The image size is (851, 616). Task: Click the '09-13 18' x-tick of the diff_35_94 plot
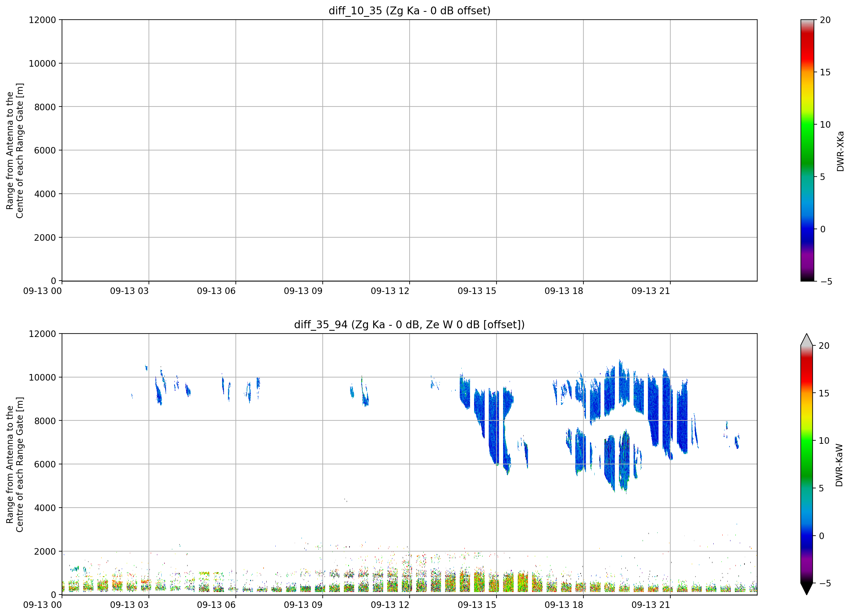tap(564, 605)
